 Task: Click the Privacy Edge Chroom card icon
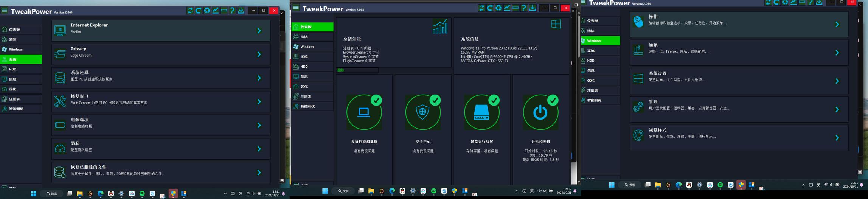coord(60,54)
